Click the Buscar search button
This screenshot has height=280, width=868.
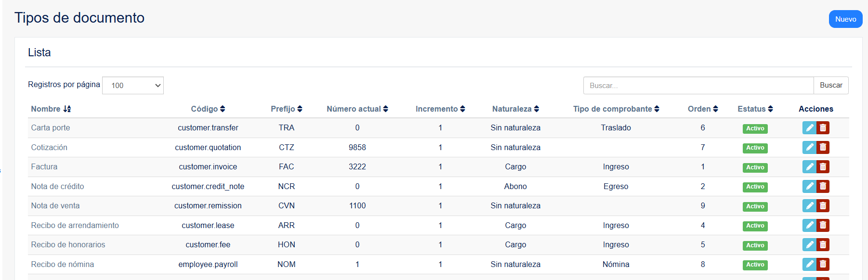click(x=831, y=85)
